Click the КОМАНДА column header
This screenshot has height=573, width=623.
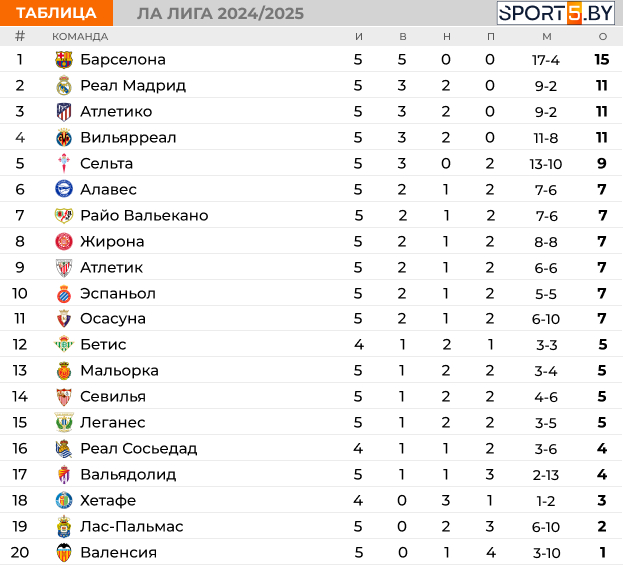click(x=80, y=37)
